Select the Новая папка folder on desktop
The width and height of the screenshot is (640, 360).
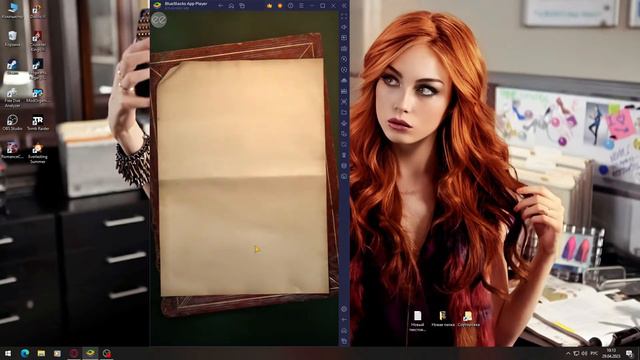pyautogui.click(x=443, y=319)
